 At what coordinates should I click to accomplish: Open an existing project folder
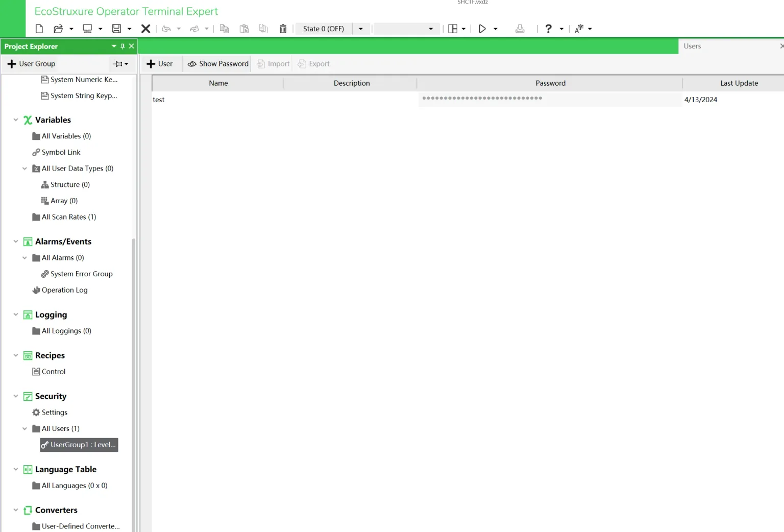[58, 29]
